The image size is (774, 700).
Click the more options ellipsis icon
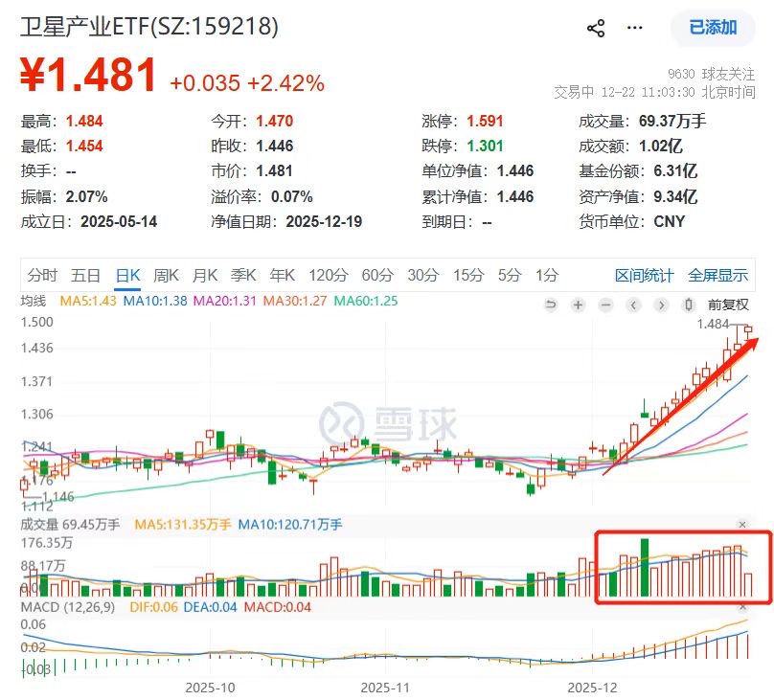(x=634, y=29)
